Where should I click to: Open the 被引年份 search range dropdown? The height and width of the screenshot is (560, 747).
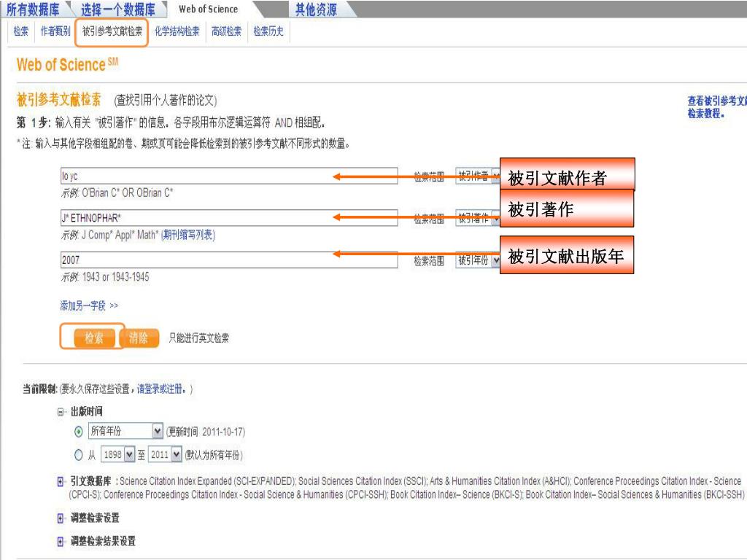pyautogui.click(x=478, y=260)
